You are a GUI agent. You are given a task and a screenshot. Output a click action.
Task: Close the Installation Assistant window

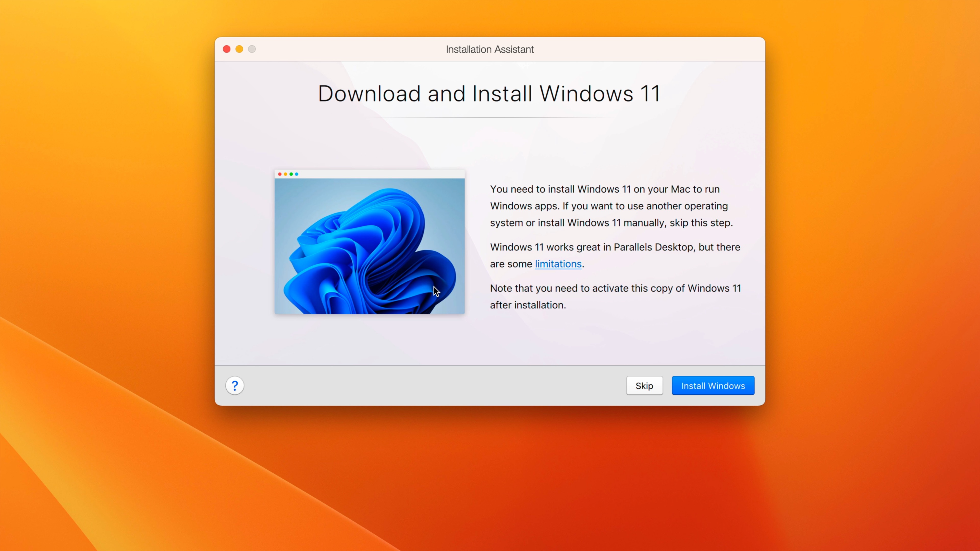(x=227, y=49)
